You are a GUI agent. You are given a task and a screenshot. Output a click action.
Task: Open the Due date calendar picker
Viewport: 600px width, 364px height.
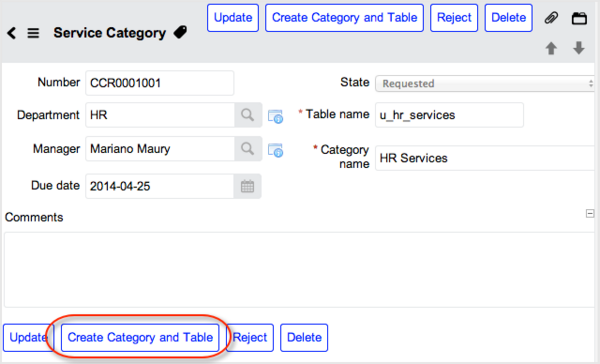[x=248, y=186]
